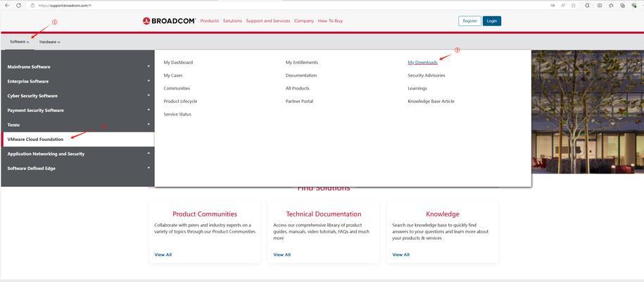Click the Product Communities card heading
The image size is (644, 282).
tap(205, 214)
